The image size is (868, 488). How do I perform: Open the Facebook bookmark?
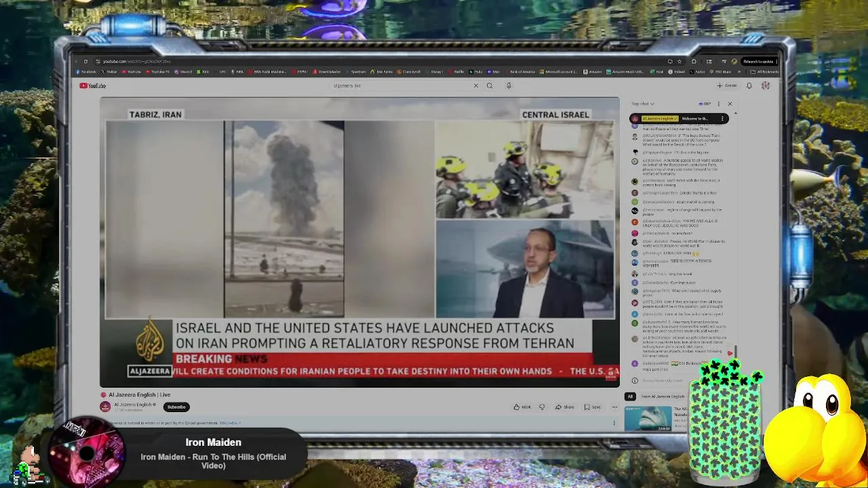(85, 72)
